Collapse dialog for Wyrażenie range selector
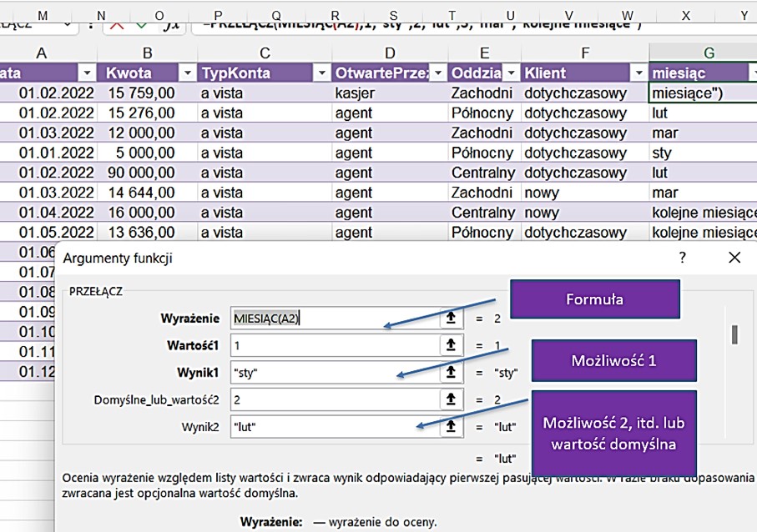The image size is (757, 532). [451, 319]
